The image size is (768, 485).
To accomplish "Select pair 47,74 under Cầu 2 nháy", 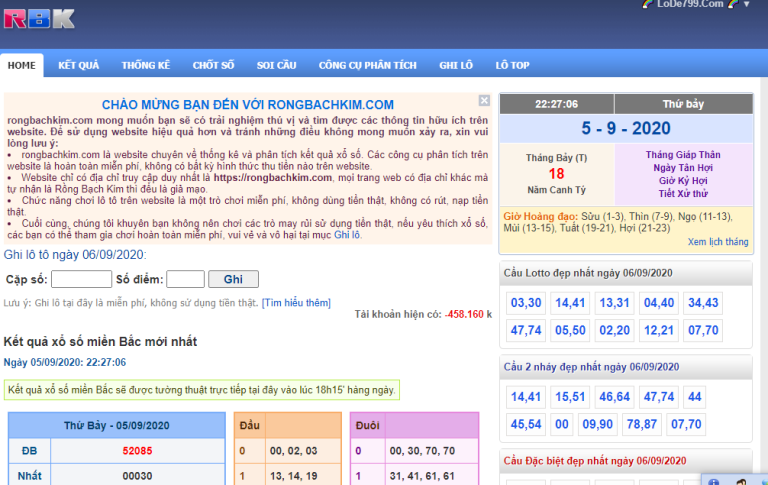I will [659, 397].
